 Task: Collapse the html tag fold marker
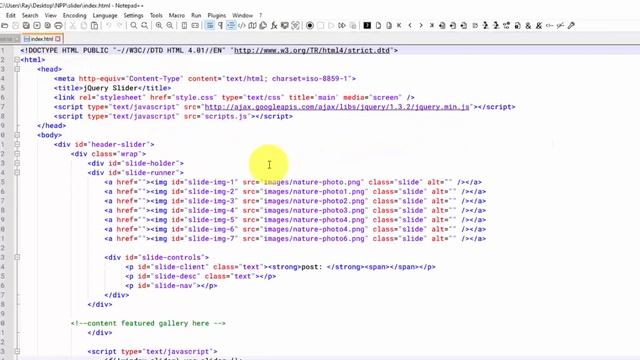pyautogui.click(x=17, y=60)
